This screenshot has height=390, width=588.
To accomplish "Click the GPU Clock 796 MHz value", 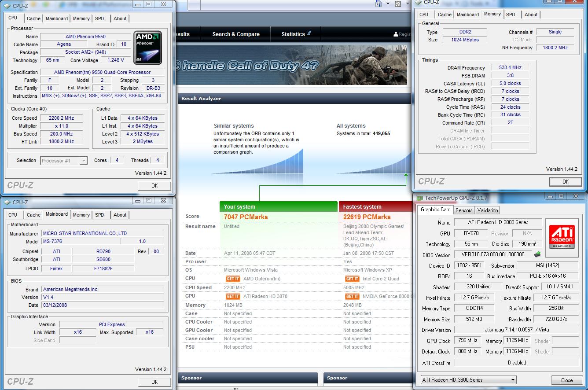I will click(467, 341).
